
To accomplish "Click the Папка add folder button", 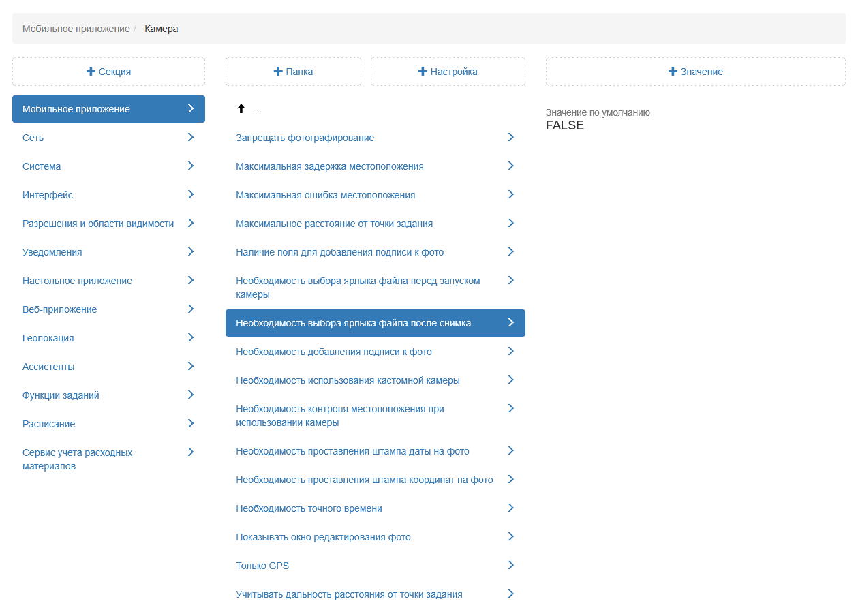I will point(293,72).
